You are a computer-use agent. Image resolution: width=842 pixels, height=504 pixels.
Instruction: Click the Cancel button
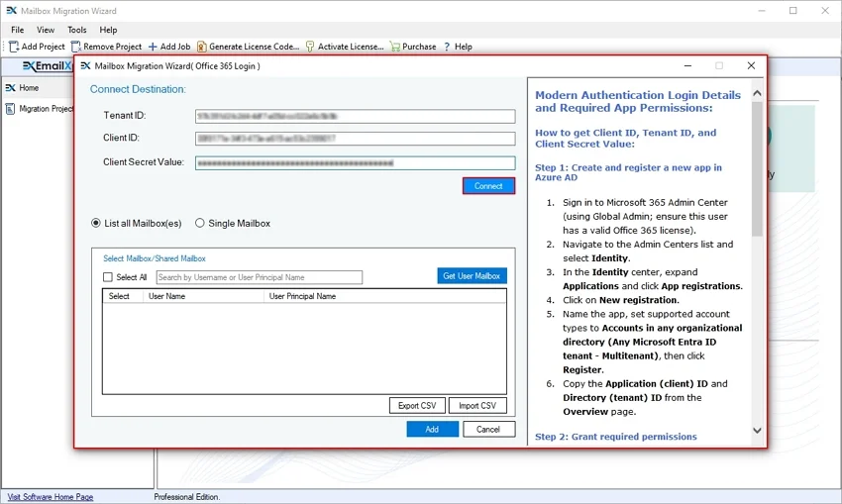487,429
